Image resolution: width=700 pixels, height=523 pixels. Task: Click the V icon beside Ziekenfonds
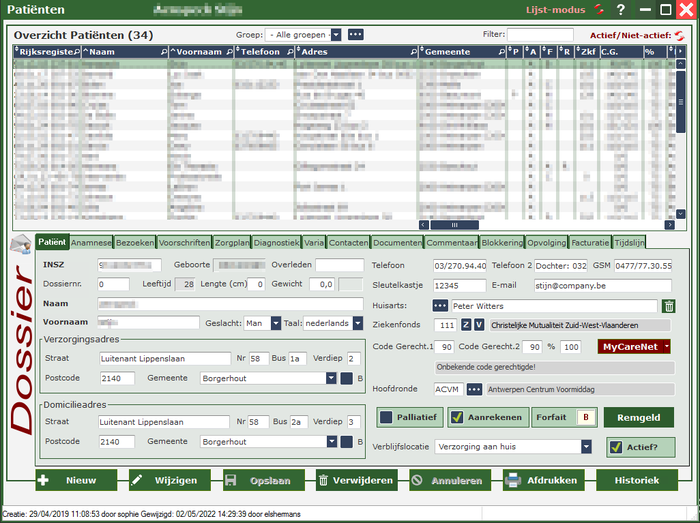(x=479, y=325)
